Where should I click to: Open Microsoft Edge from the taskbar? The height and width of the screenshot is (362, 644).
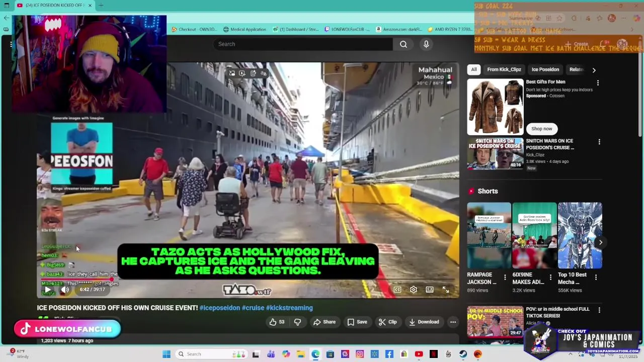coord(315,354)
